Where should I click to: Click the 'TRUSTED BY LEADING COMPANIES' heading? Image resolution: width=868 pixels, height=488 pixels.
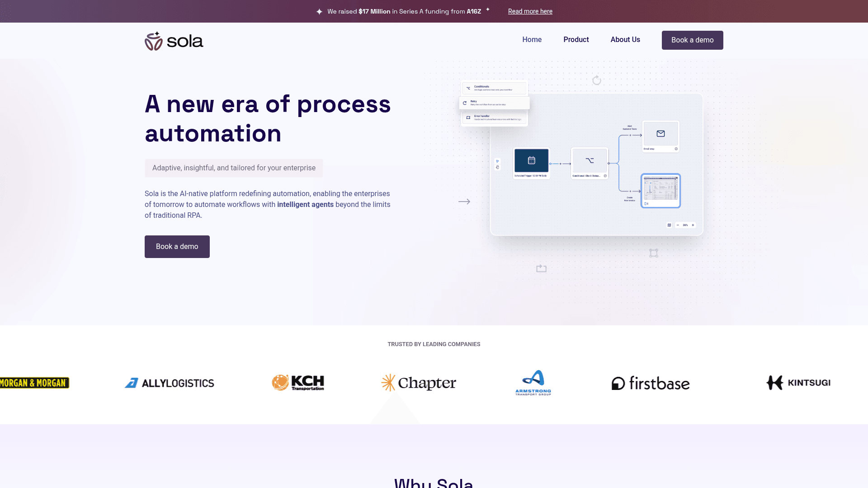coord(434,344)
